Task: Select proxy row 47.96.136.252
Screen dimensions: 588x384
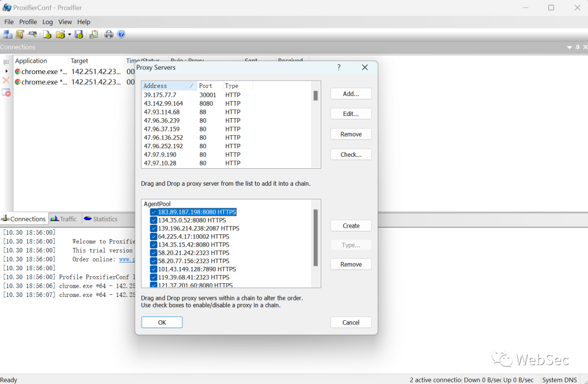Action: 226,138
